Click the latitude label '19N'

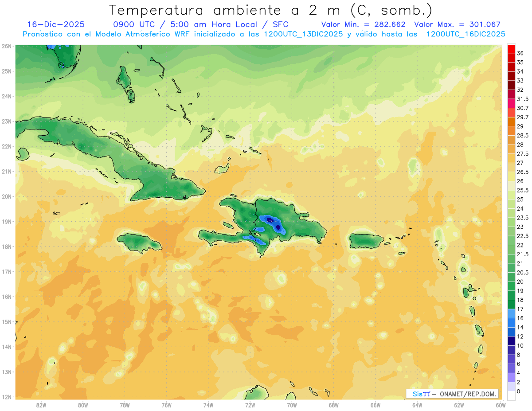coord(7,221)
